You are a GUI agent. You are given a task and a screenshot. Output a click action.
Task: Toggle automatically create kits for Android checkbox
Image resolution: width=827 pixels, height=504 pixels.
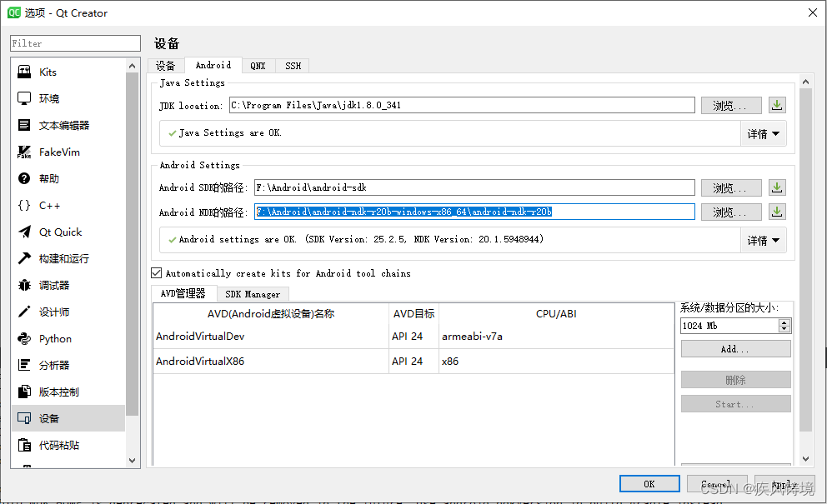[157, 273]
